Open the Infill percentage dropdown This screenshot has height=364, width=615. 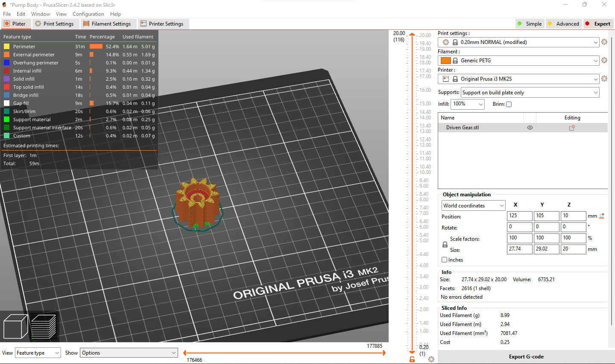468,104
